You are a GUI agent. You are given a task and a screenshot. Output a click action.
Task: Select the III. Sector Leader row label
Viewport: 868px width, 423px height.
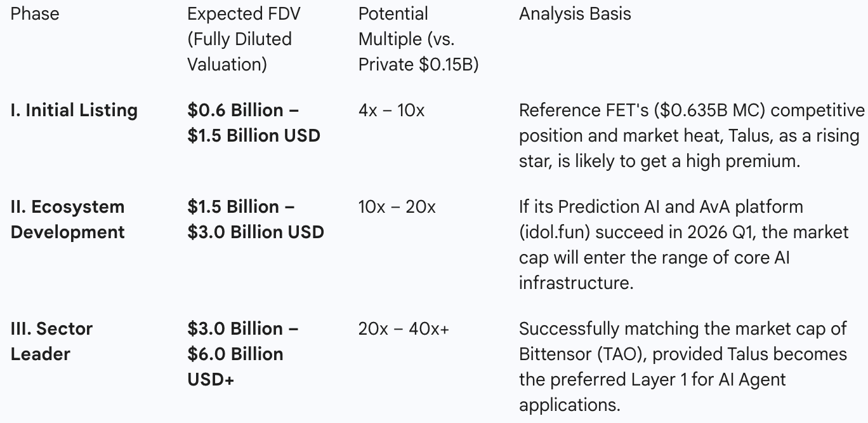pos(51,341)
